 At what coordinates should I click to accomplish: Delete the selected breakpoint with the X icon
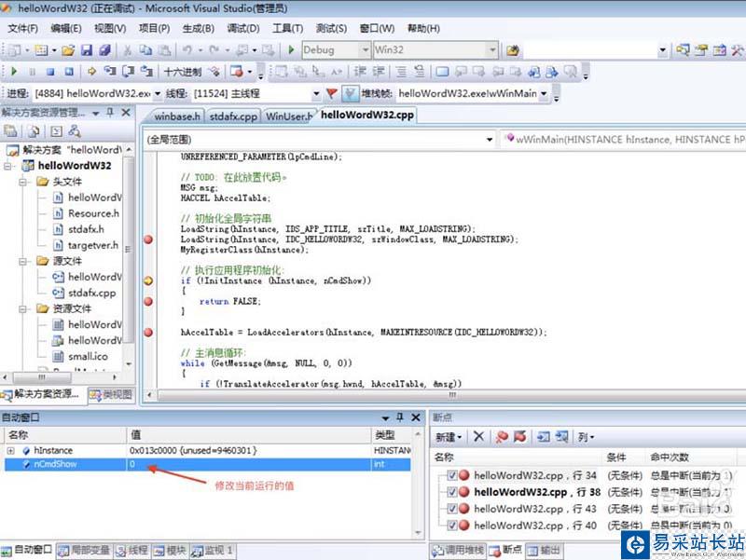(478, 436)
